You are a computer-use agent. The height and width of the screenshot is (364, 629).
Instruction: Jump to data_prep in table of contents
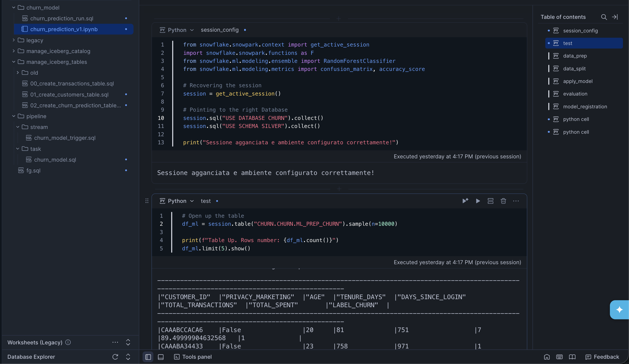[x=575, y=56]
